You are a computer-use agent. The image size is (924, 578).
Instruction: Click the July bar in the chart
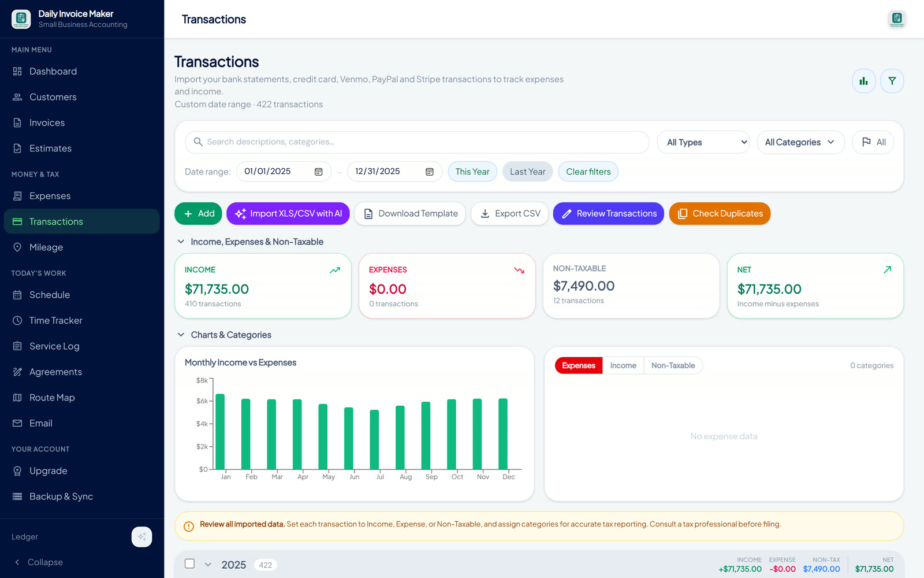[374, 439]
